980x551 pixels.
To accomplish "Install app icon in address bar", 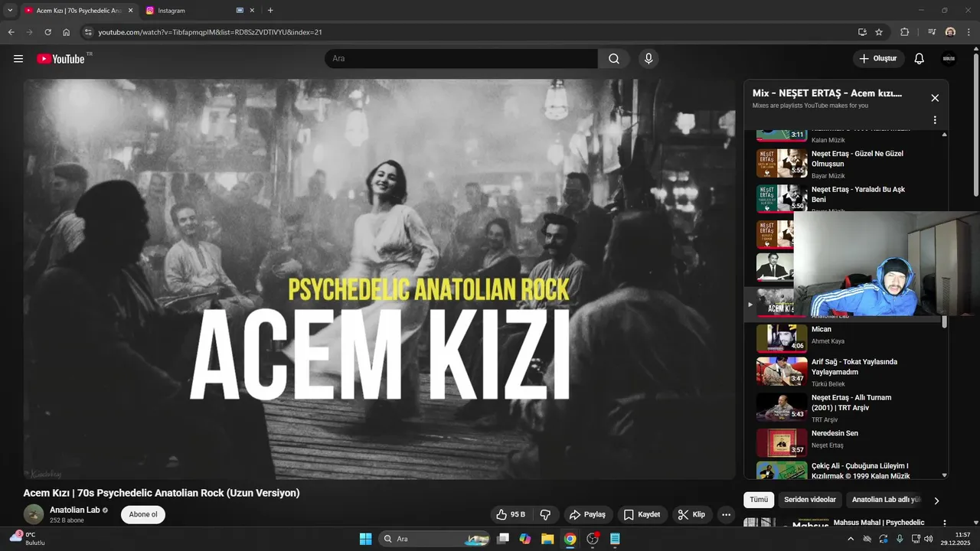I will tap(862, 32).
